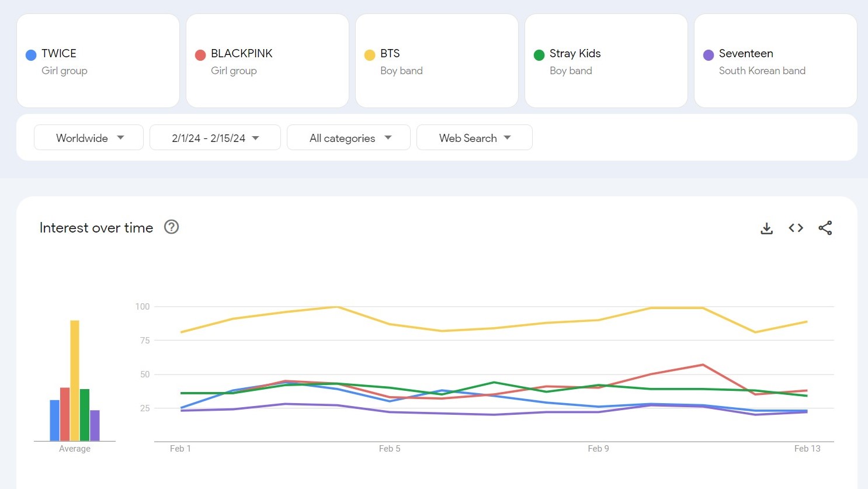Click the yellow BTS color dot
Viewport: 868px width, 489px height.
pos(370,55)
